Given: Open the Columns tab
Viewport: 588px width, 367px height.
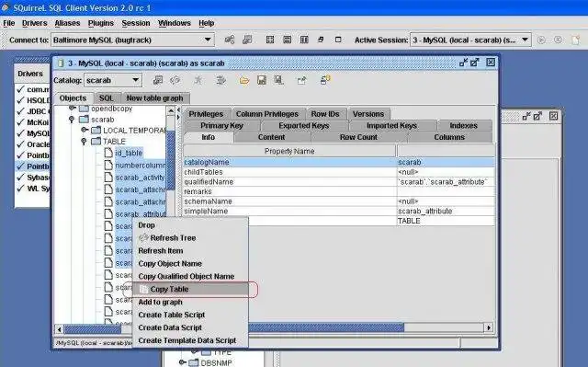Looking at the screenshot, I should [449, 137].
